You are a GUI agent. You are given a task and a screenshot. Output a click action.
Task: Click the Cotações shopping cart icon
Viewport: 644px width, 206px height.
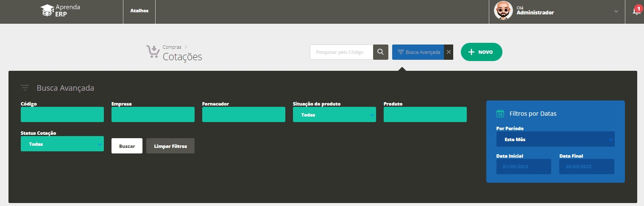[x=153, y=52]
